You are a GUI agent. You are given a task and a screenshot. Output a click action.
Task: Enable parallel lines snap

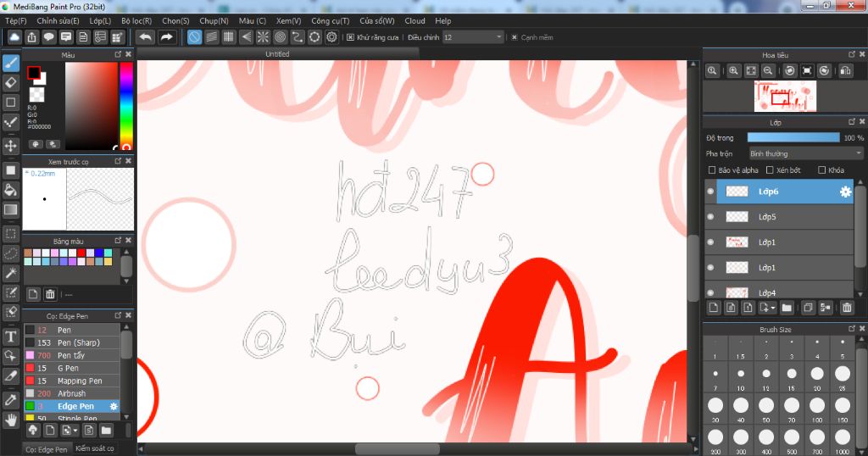211,37
